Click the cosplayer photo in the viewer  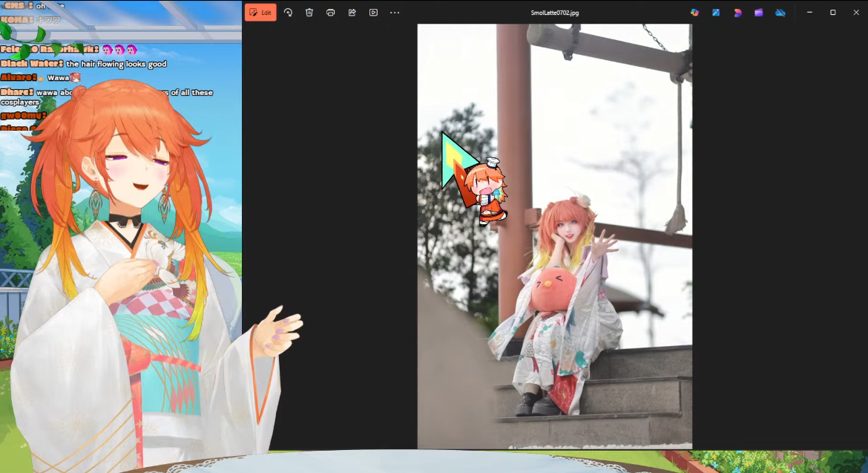pyautogui.click(x=555, y=236)
